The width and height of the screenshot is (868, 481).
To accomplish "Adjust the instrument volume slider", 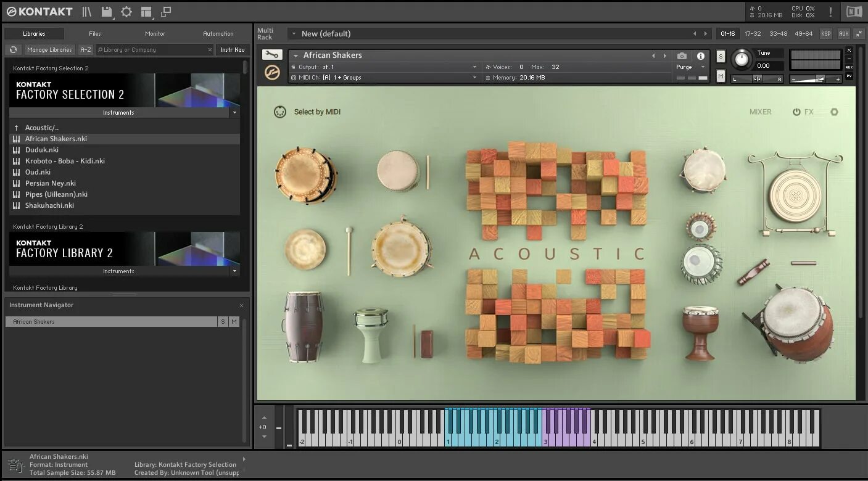I will tap(816, 78).
